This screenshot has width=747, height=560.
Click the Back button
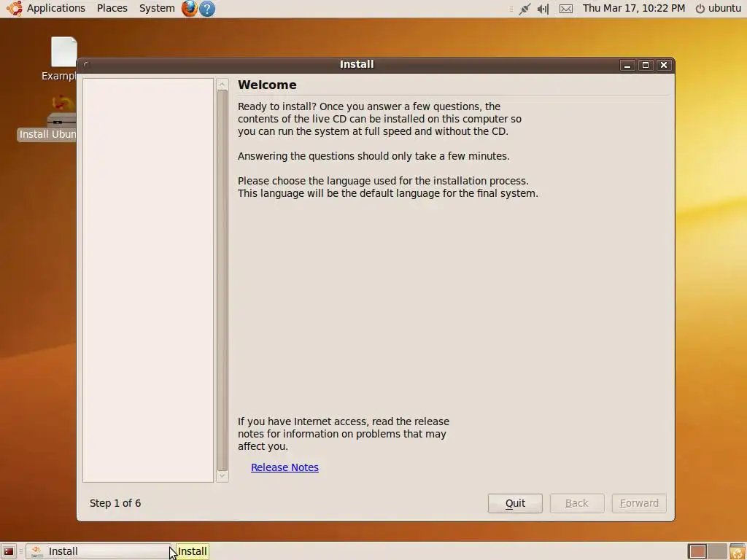pyautogui.click(x=577, y=503)
